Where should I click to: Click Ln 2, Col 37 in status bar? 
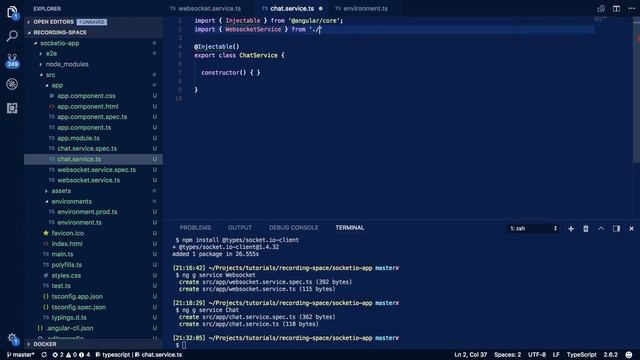[470, 355]
